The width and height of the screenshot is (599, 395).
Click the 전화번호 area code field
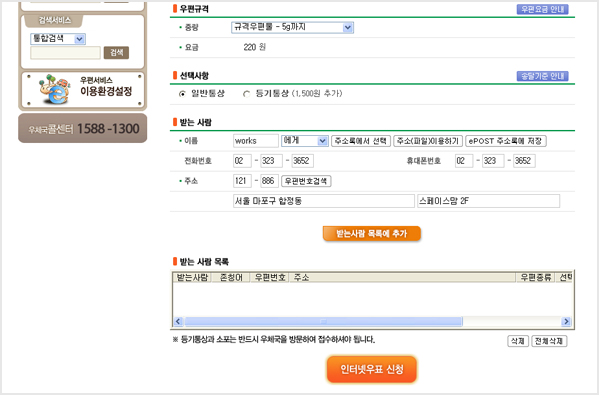(242, 161)
